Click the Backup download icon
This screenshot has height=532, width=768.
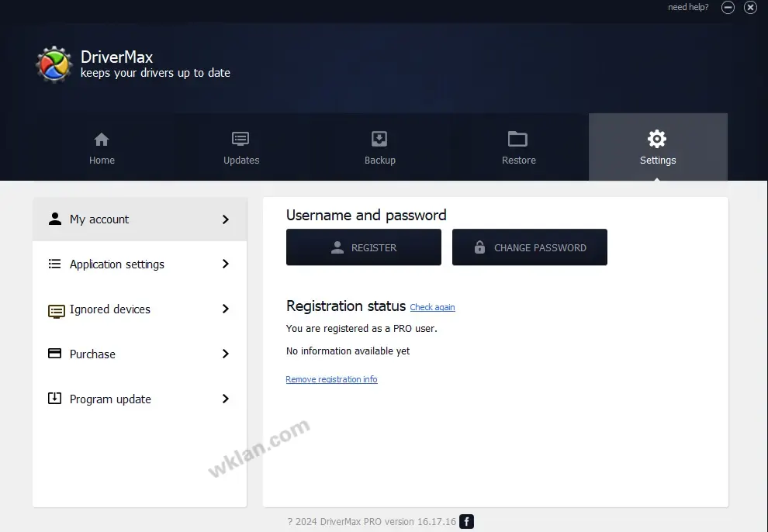379,139
